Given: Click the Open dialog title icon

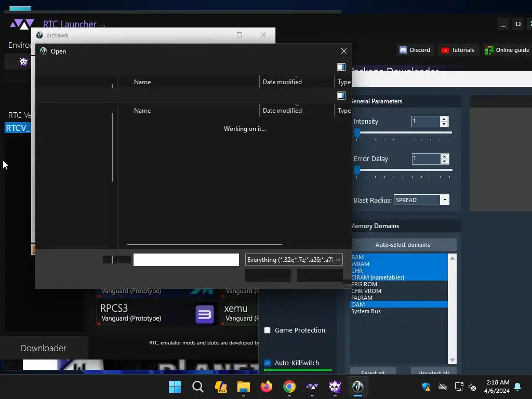Looking at the screenshot, I should pyautogui.click(x=44, y=51).
